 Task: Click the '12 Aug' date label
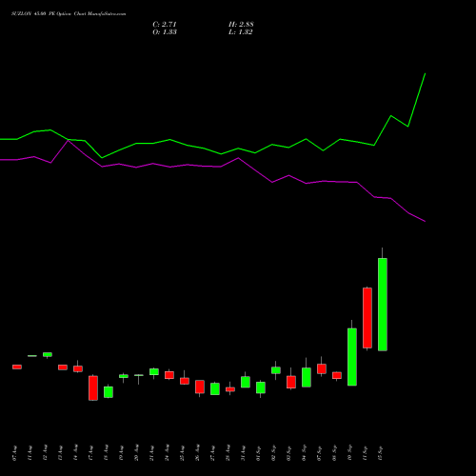45,453
